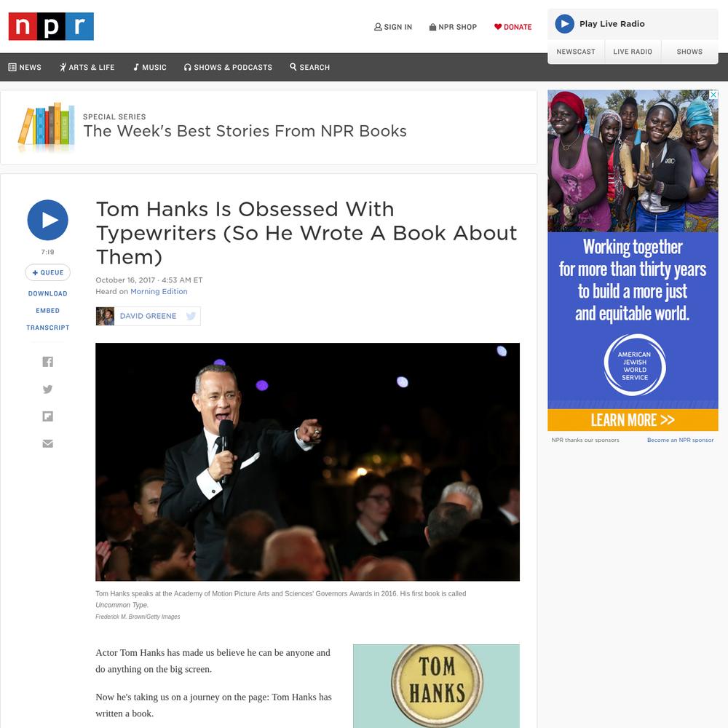Share article on Facebook icon
The height and width of the screenshot is (728, 728).
[48, 362]
